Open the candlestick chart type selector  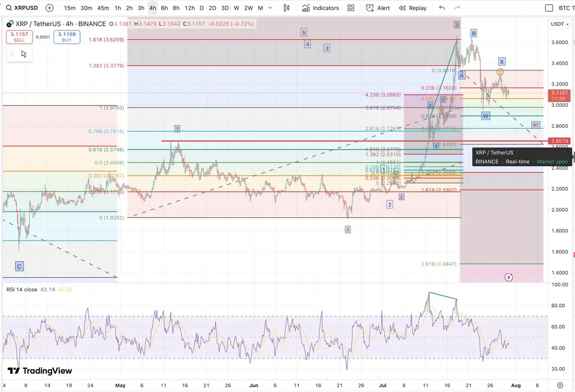(287, 8)
